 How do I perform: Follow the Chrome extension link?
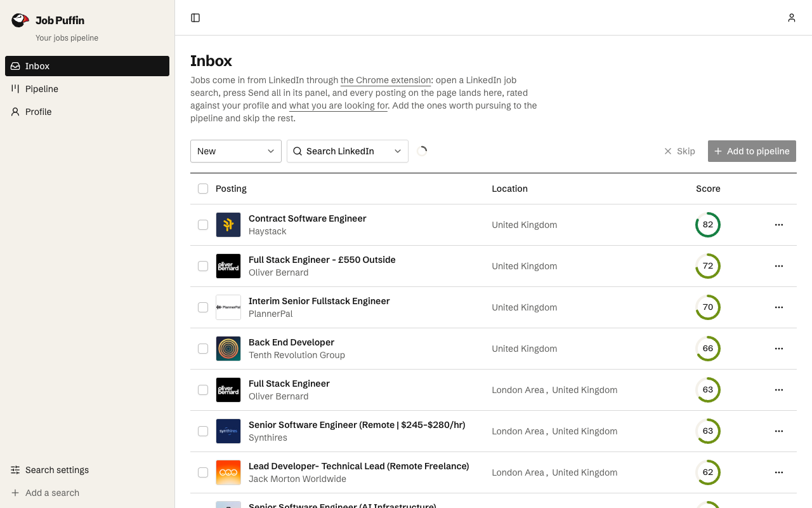point(386,80)
